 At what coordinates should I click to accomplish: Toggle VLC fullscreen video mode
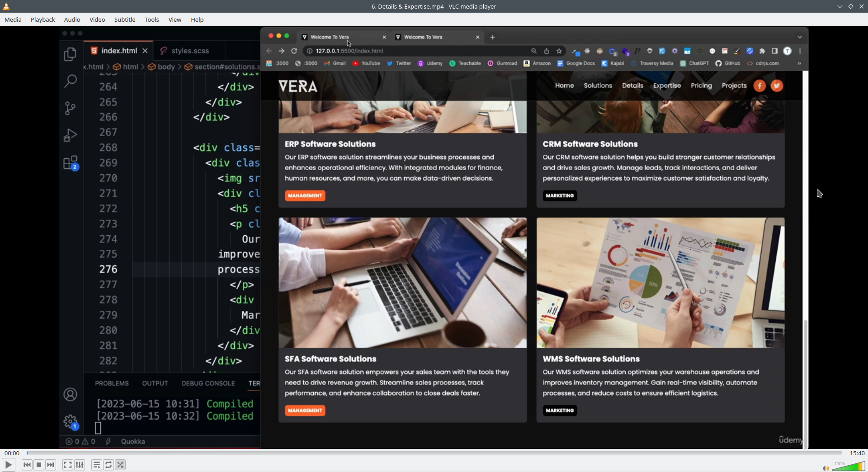tap(68, 465)
